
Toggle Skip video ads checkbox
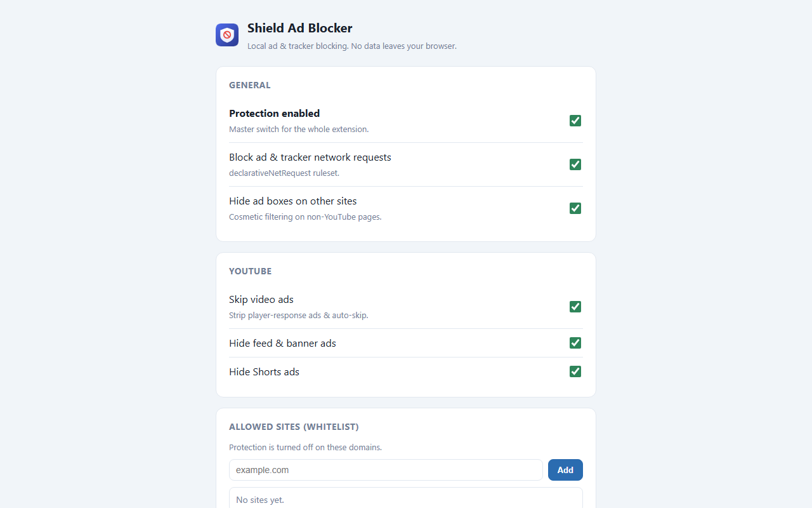[x=575, y=307]
